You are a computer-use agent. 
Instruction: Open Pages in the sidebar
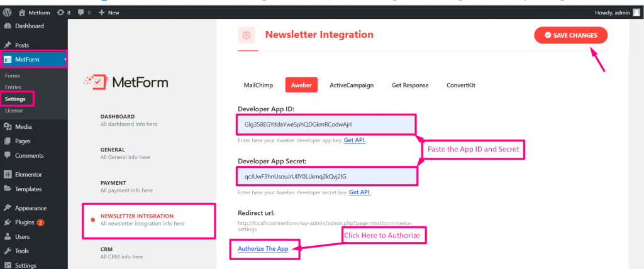(23, 141)
